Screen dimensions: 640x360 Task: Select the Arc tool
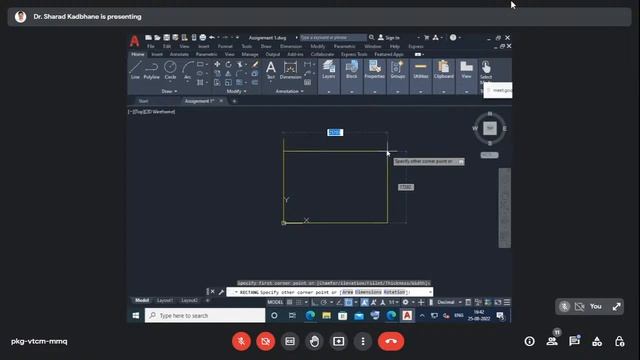(x=187, y=69)
